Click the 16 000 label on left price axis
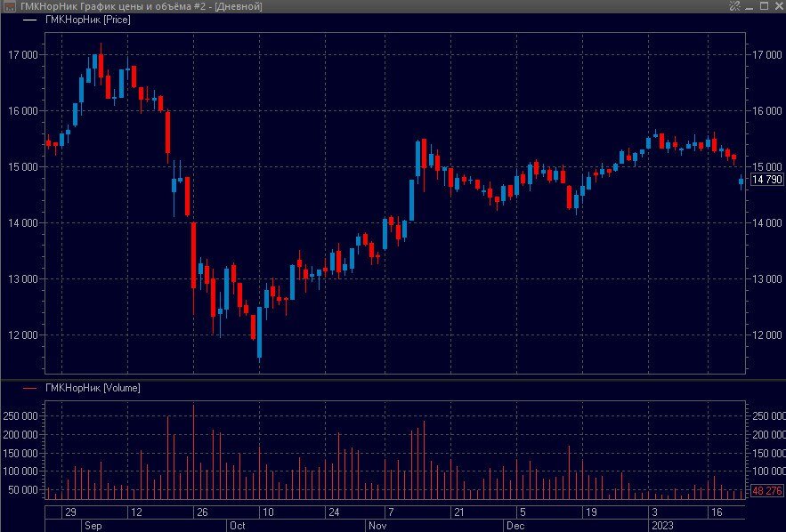 click(x=22, y=111)
